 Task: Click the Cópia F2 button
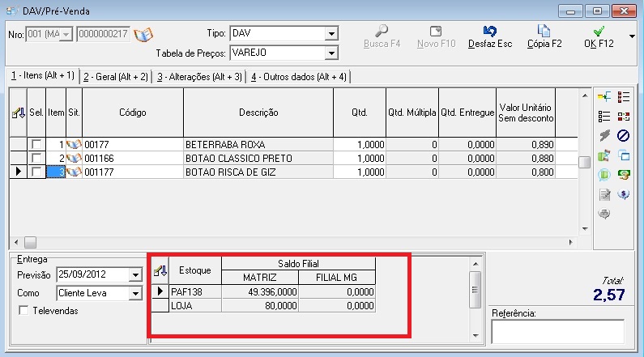click(x=544, y=36)
